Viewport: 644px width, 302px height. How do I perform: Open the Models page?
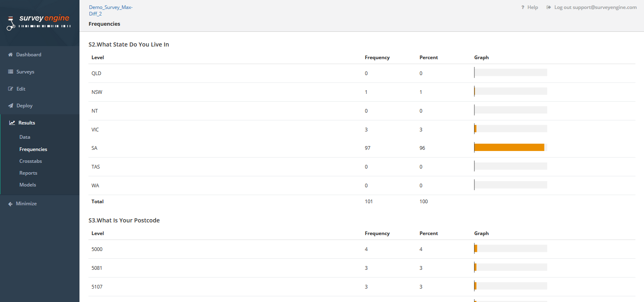coord(28,185)
